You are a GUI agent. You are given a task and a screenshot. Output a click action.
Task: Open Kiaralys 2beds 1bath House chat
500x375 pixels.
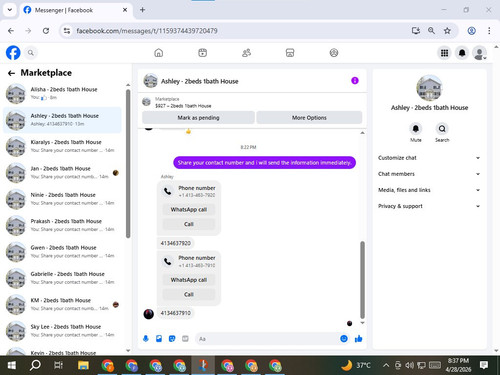[62, 146]
